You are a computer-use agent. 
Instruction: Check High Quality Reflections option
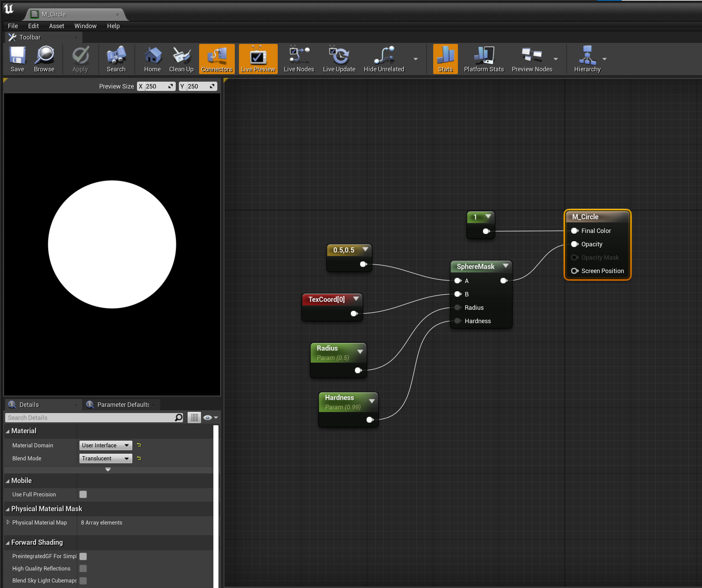point(83,568)
